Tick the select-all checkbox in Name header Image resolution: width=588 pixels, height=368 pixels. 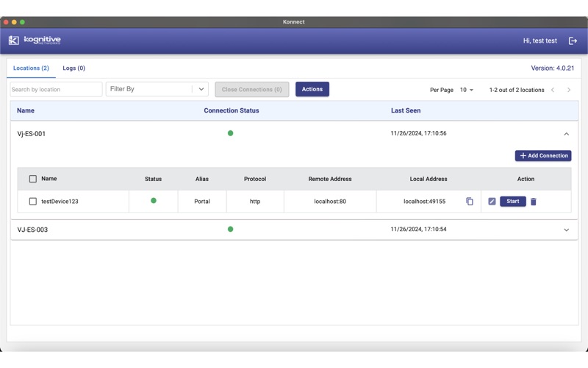coord(33,179)
